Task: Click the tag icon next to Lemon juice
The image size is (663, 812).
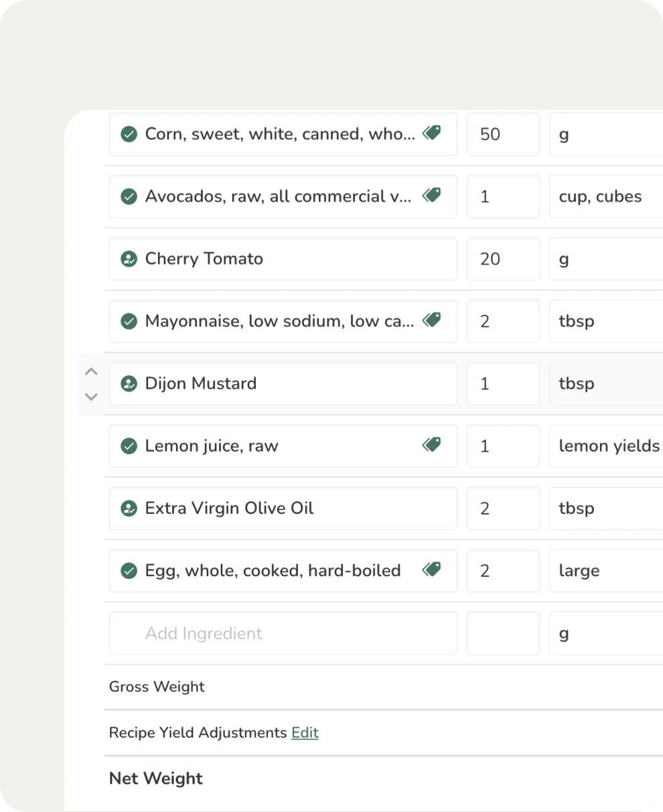Action: (x=432, y=445)
